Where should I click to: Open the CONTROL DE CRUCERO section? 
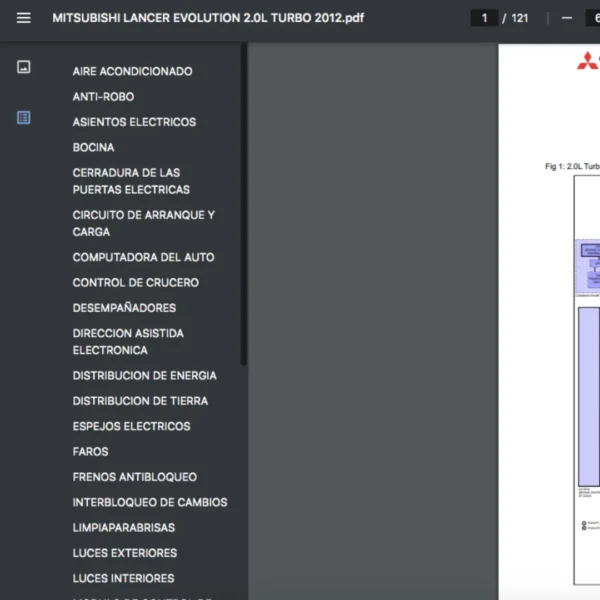(x=135, y=282)
